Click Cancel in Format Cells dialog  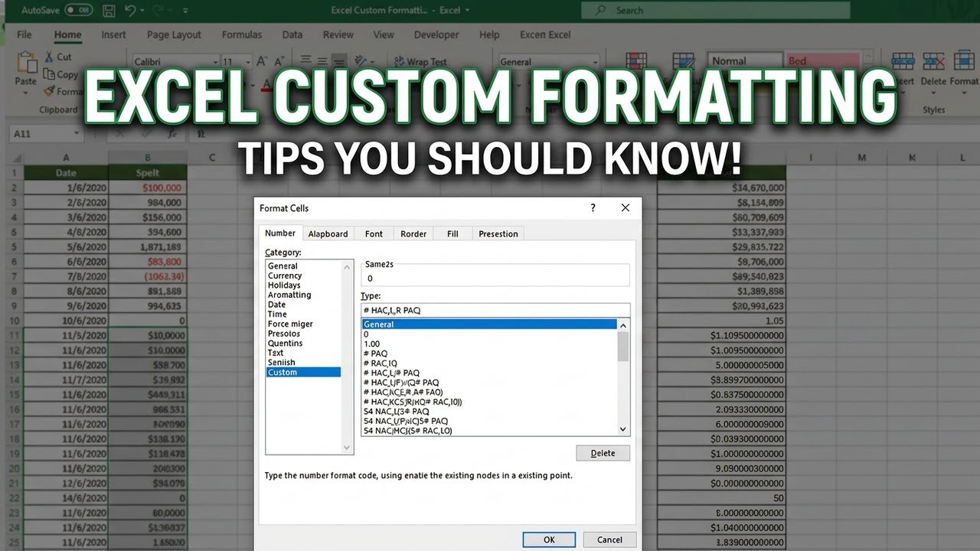click(x=609, y=540)
